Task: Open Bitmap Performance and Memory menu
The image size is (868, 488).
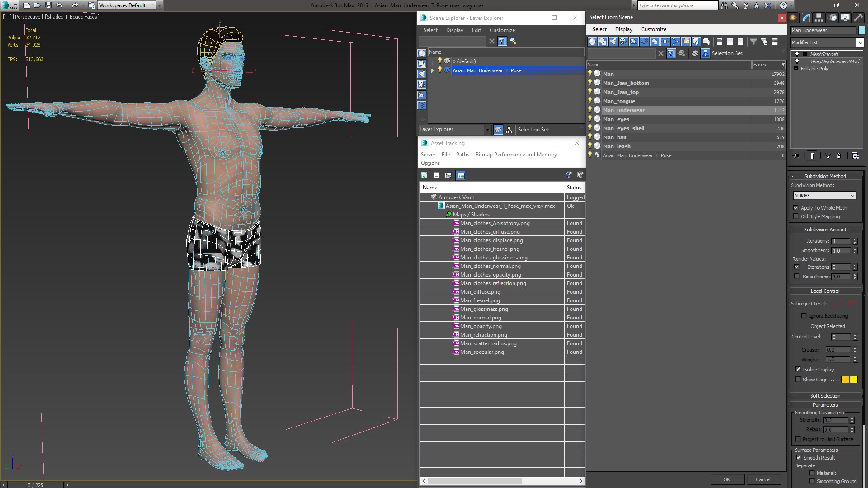Action: coord(516,155)
